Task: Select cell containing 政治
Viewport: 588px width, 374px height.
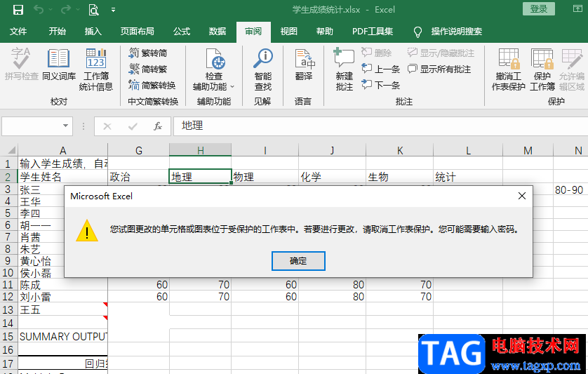Action: (x=139, y=177)
